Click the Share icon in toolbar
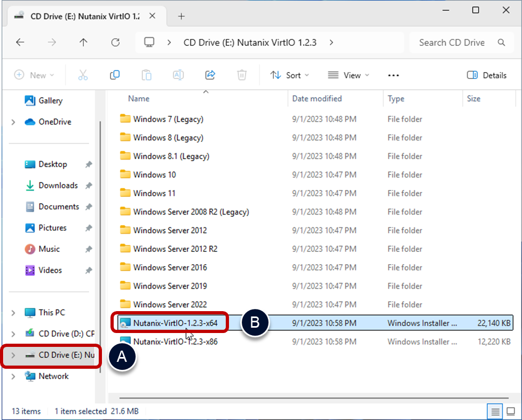 pyautogui.click(x=210, y=75)
